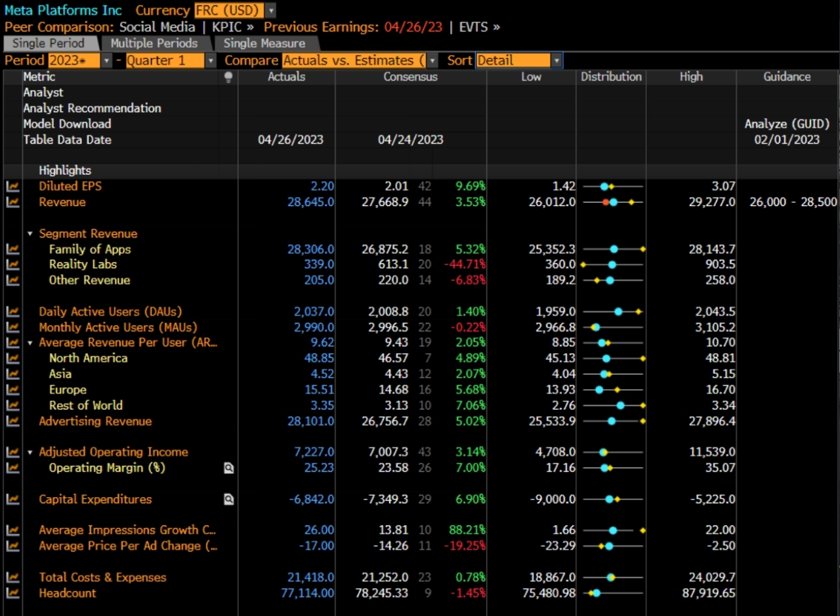This screenshot has width=840, height=616.
Task: Click the Period year field 2023
Action: pos(74,60)
